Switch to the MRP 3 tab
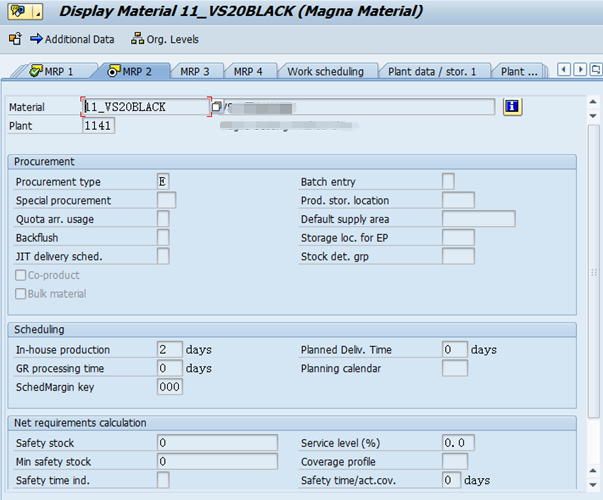Screen dimensions: 603x500 [x=195, y=72]
